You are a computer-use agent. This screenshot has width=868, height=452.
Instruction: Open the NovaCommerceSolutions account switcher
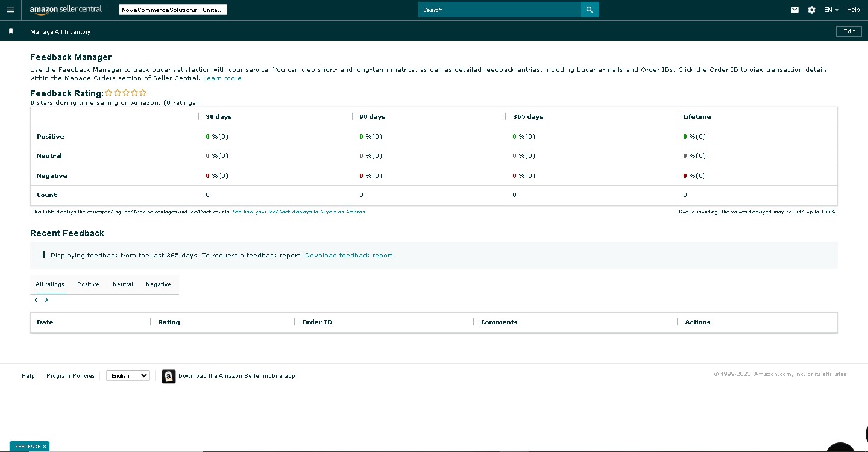point(173,10)
